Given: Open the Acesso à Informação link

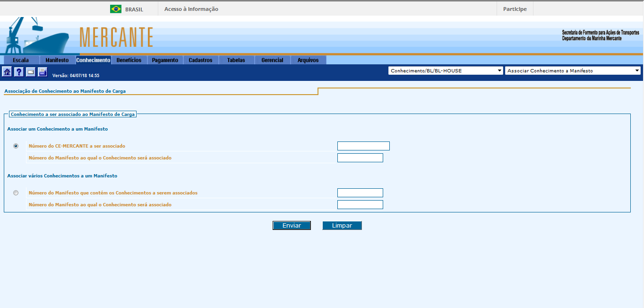Looking at the screenshot, I should click(191, 9).
